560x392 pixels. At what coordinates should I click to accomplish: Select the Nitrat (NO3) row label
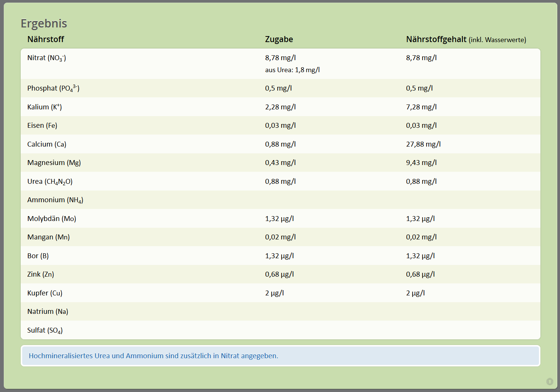(47, 58)
